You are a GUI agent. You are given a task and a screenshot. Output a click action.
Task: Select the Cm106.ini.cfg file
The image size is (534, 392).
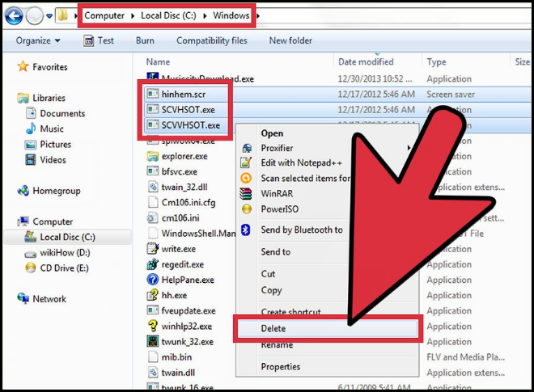tap(189, 202)
